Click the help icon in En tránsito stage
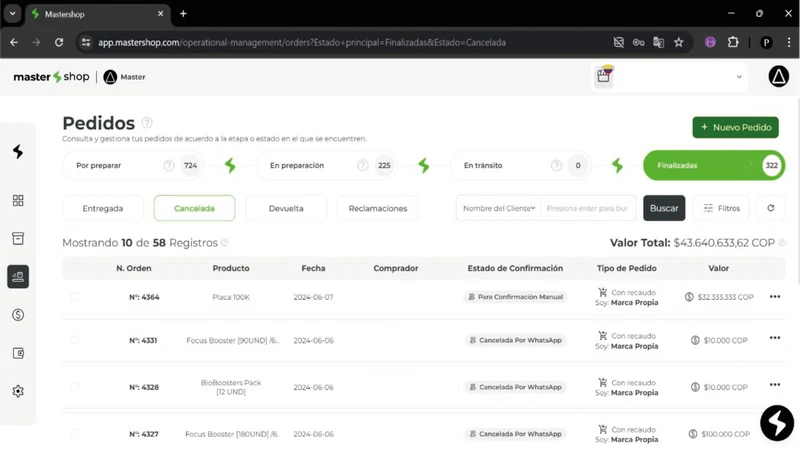 coord(556,165)
